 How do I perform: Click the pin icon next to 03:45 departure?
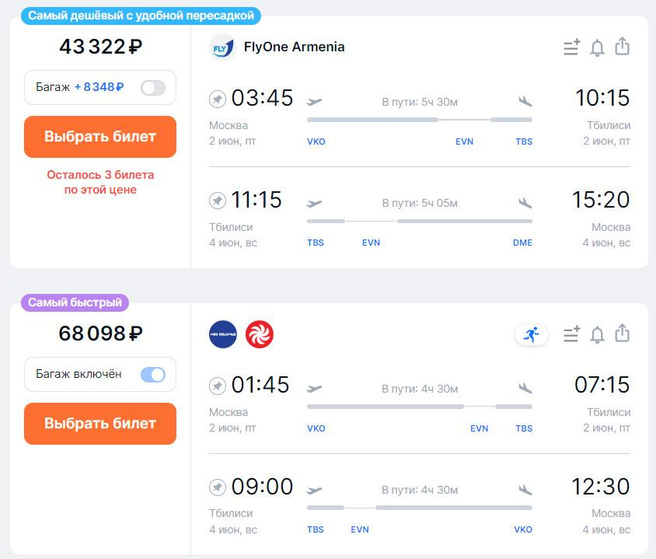(217, 99)
